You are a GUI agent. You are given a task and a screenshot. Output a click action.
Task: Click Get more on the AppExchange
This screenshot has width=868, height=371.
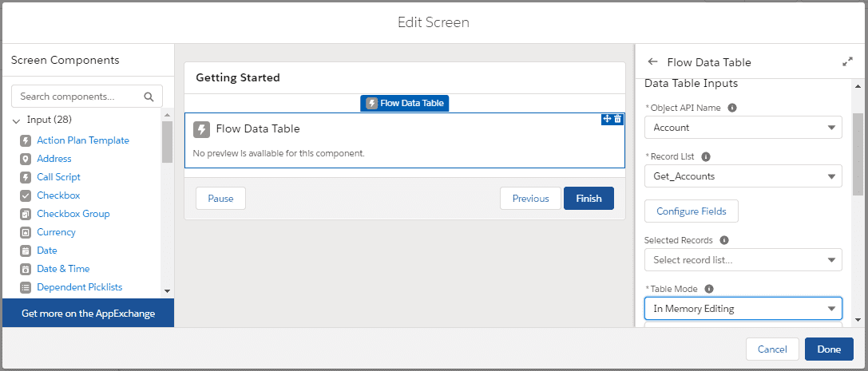88,314
